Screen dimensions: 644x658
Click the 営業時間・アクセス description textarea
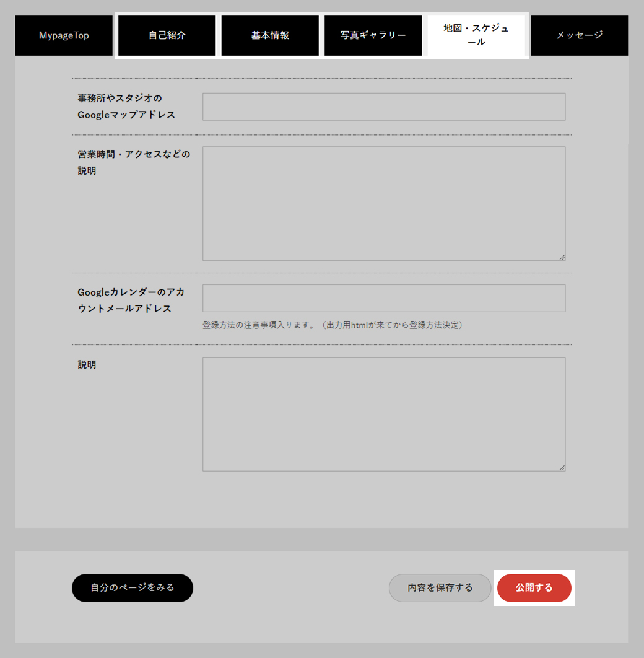tap(384, 203)
